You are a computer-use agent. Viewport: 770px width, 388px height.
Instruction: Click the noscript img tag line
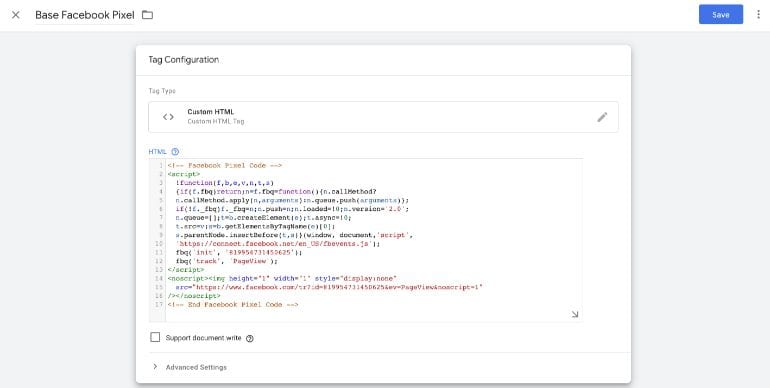[x=282, y=278]
